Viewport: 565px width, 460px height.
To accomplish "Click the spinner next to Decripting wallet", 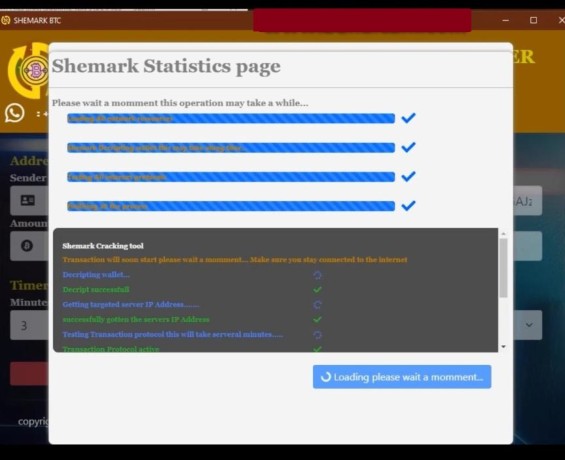I will [x=317, y=275].
